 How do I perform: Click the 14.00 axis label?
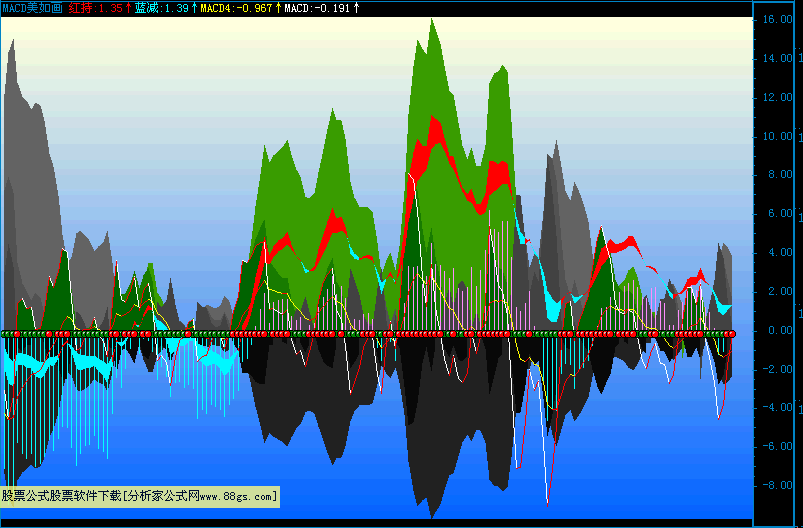coord(777,58)
